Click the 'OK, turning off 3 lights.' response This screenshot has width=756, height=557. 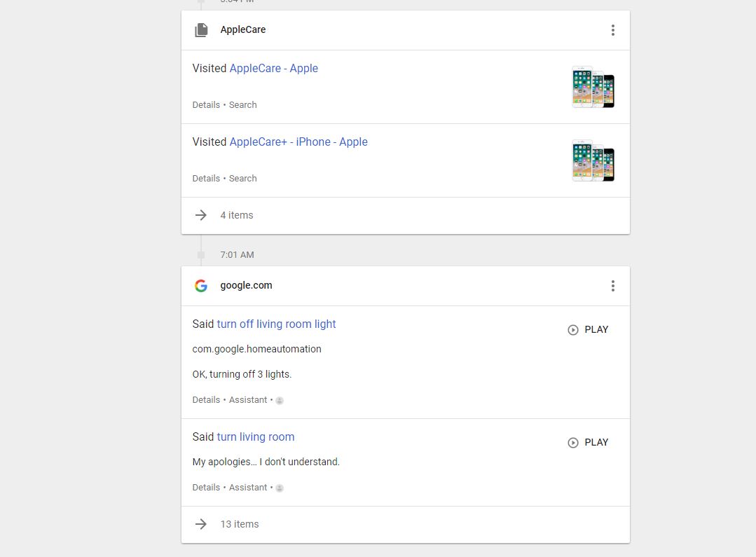(242, 374)
